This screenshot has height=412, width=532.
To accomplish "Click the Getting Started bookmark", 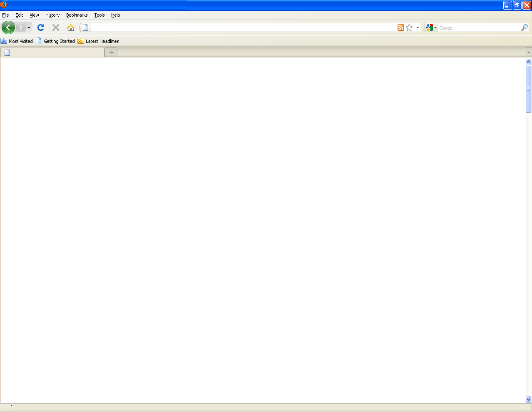I will [55, 41].
